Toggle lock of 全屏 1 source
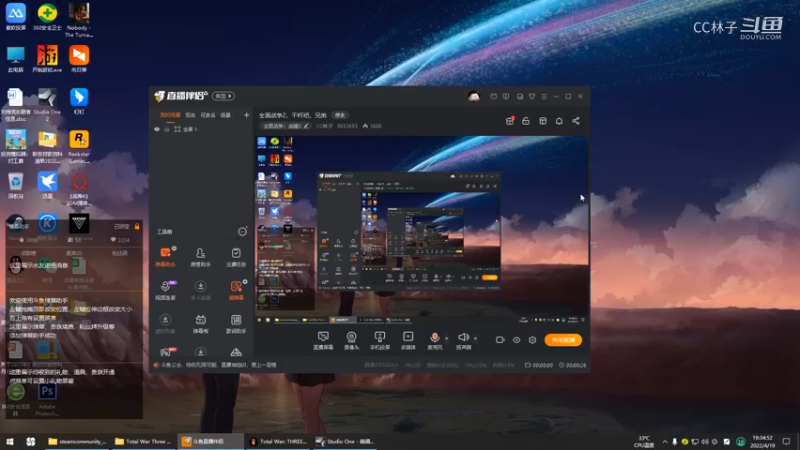Image resolution: width=800 pixels, height=450 pixels. pos(166,129)
